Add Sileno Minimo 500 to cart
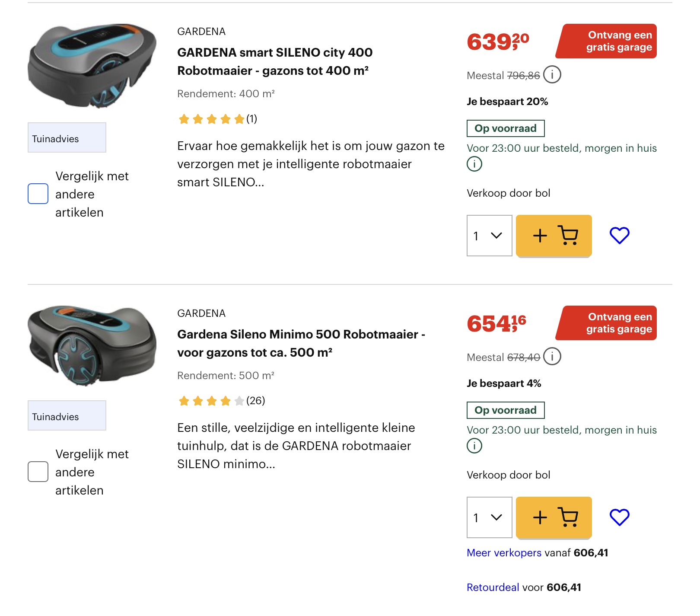Screen dimensions: 700x616 point(554,518)
